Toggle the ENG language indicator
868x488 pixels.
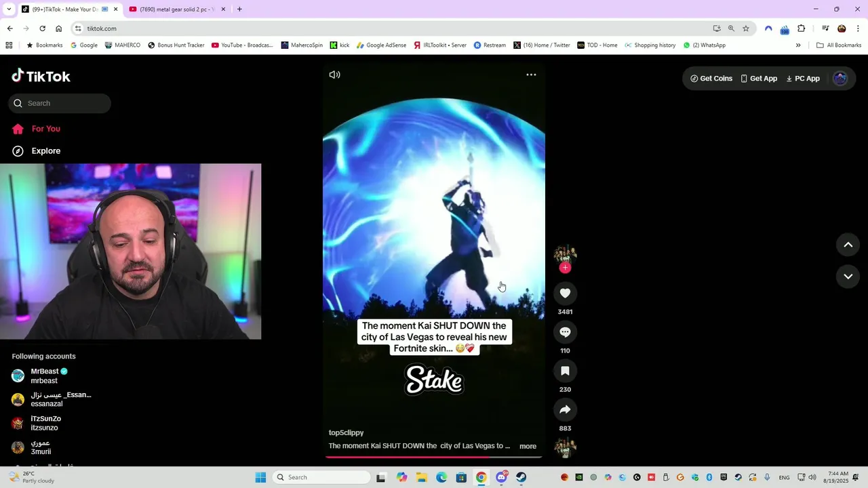pos(784,477)
